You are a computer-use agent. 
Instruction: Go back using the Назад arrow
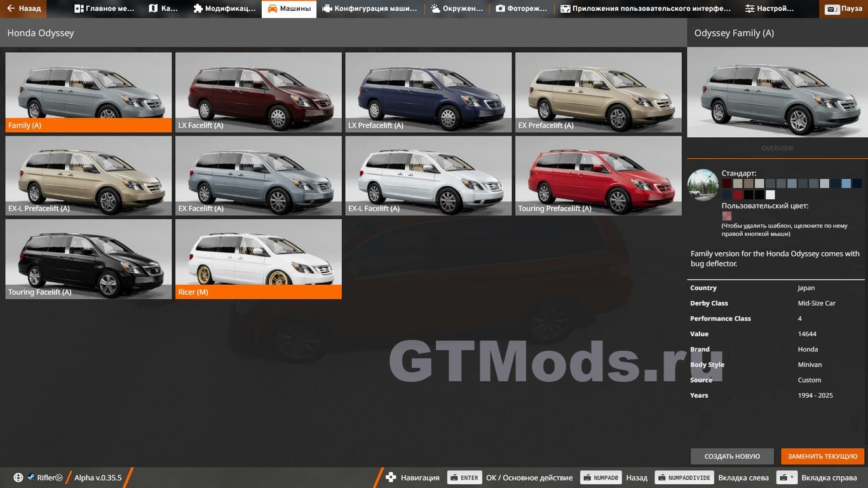point(24,9)
